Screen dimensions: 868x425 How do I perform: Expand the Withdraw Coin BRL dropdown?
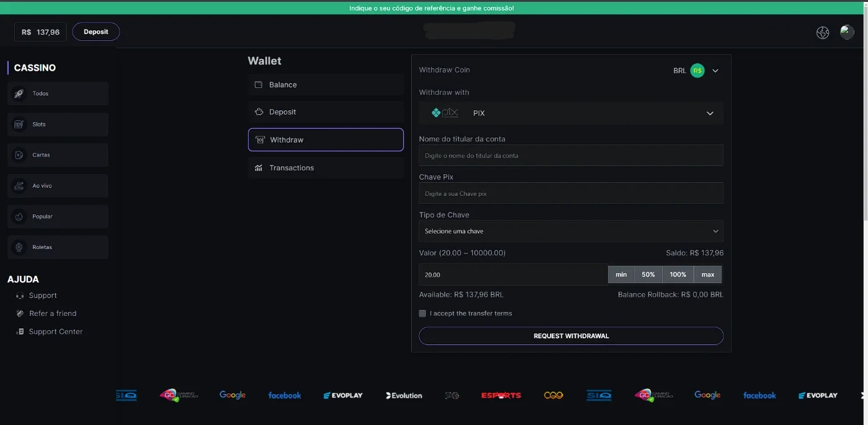[x=715, y=71]
